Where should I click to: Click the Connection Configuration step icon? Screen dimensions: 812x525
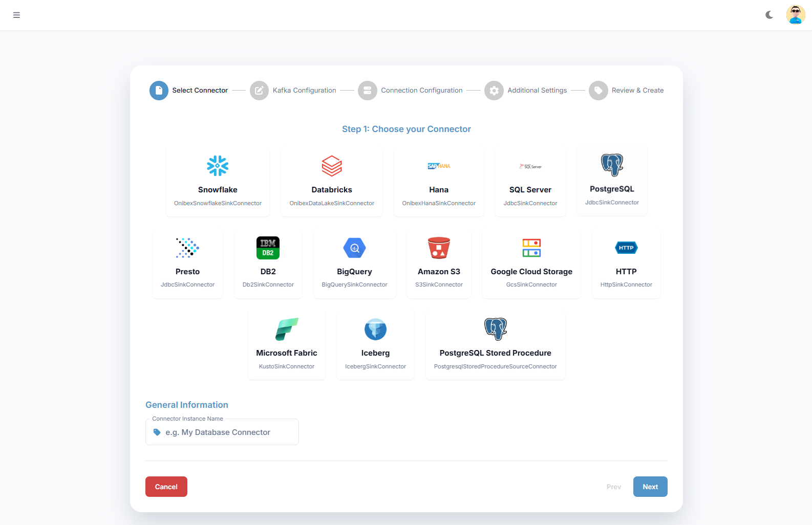pyautogui.click(x=367, y=91)
